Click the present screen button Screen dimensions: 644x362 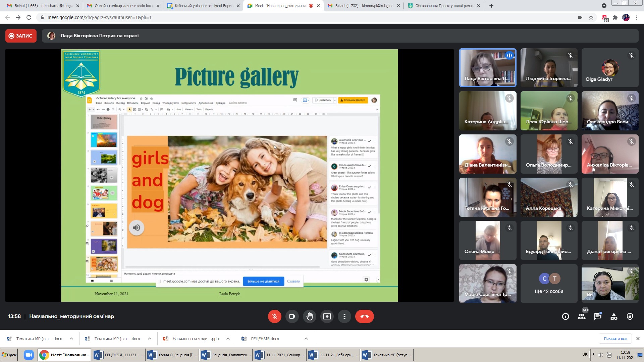point(327,316)
